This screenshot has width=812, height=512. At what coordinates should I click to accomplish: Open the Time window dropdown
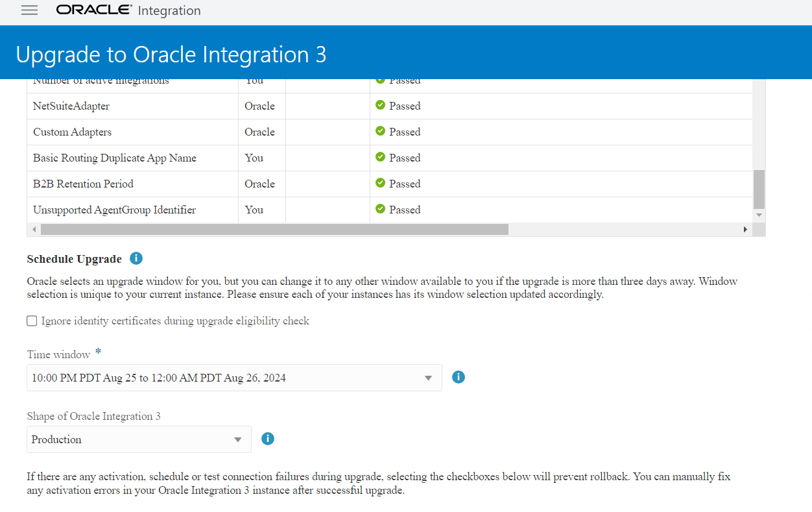point(234,378)
